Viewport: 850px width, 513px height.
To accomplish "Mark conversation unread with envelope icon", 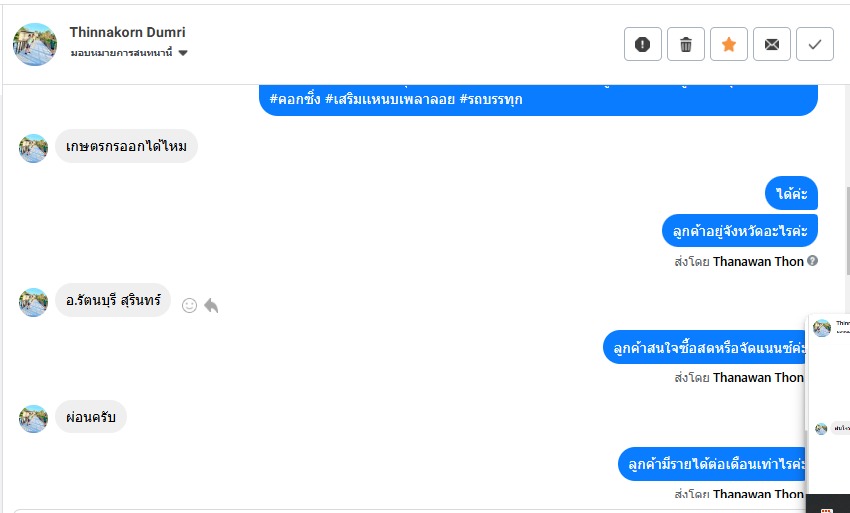I will (771, 44).
